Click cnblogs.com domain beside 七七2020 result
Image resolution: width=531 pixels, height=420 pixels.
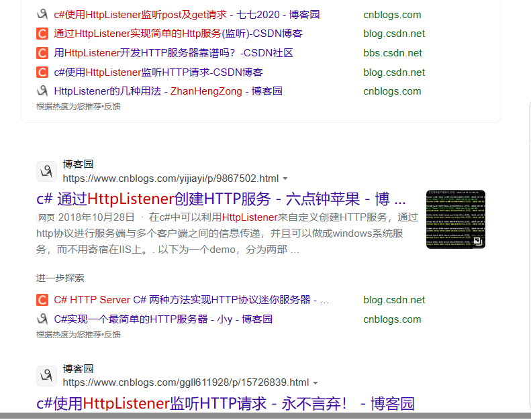pos(392,15)
